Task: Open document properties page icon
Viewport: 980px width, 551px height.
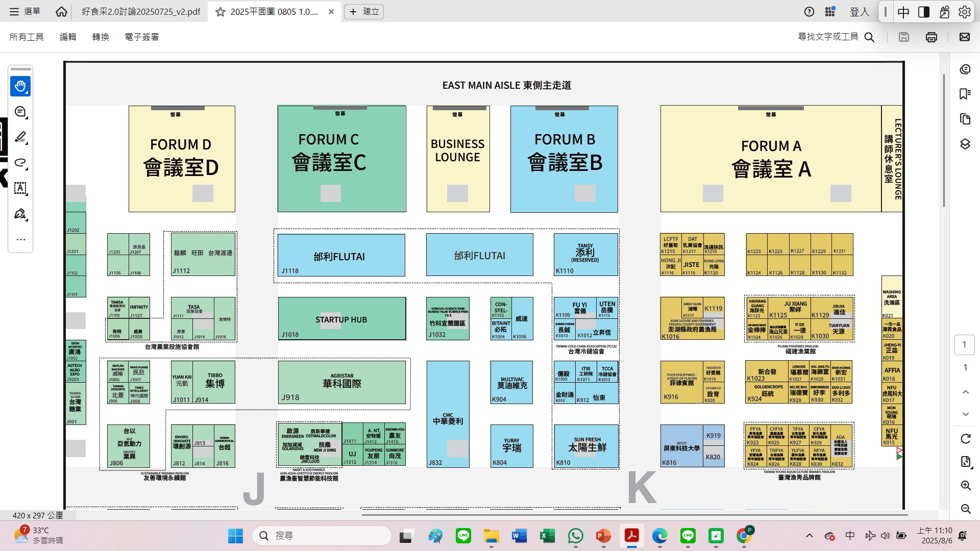Action: [x=966, y=462]
